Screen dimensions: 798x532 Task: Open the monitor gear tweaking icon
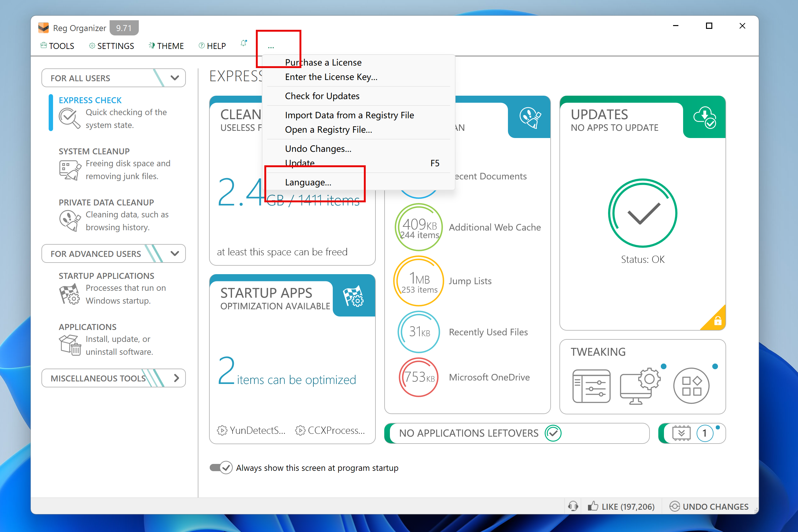(639, 386)
